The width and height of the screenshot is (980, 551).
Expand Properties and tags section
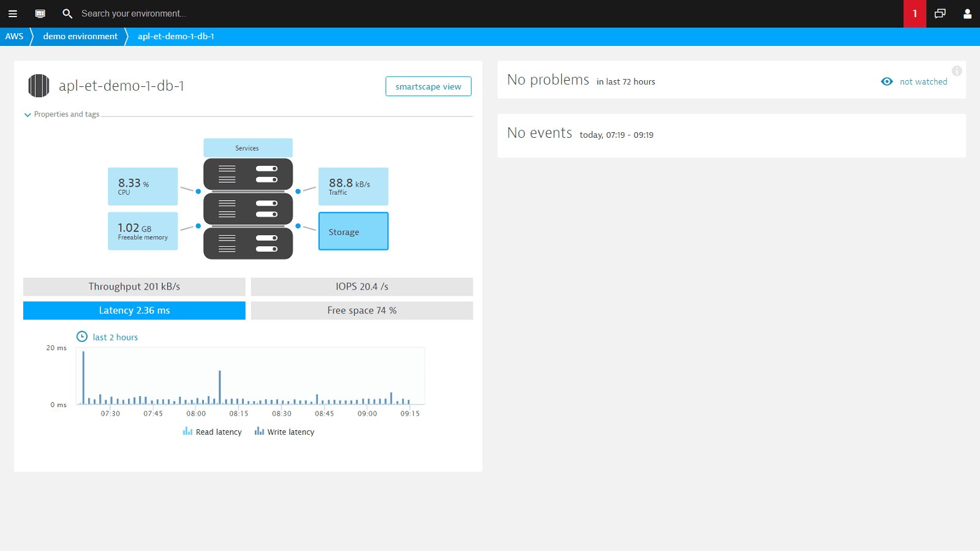click(x=61, y=114)
